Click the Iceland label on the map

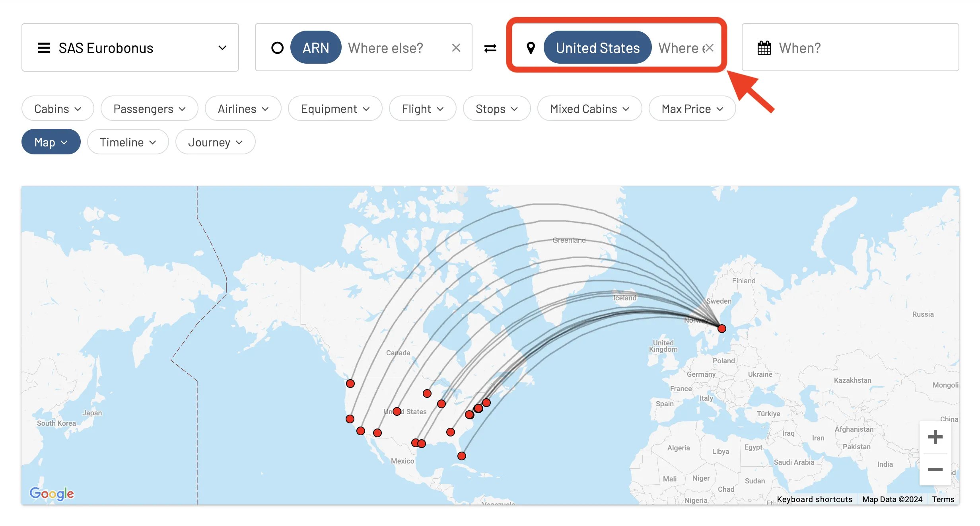tap(625, 298)
